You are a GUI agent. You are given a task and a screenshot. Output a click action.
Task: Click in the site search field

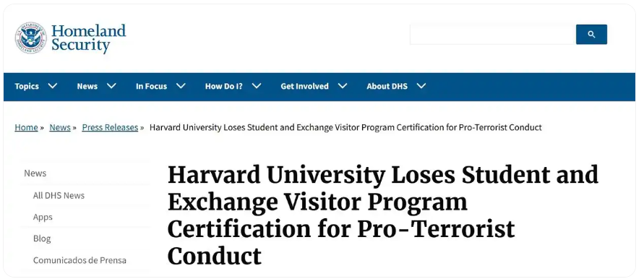click(493, 35)
